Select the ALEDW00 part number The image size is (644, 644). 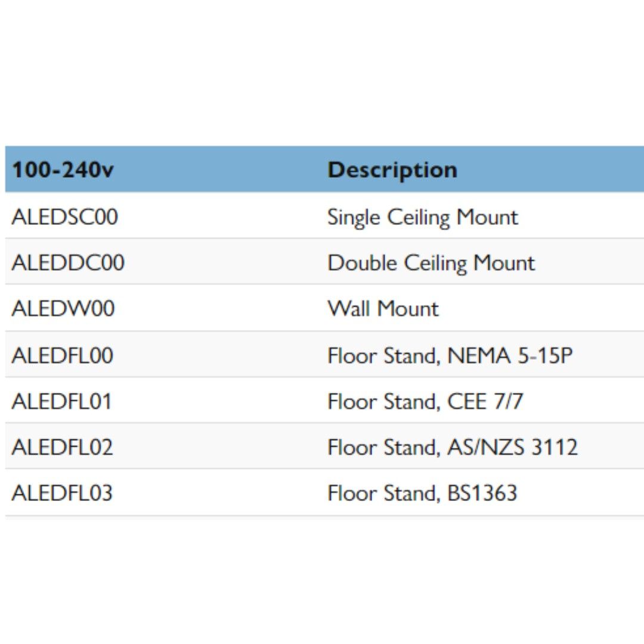point(63,309)
